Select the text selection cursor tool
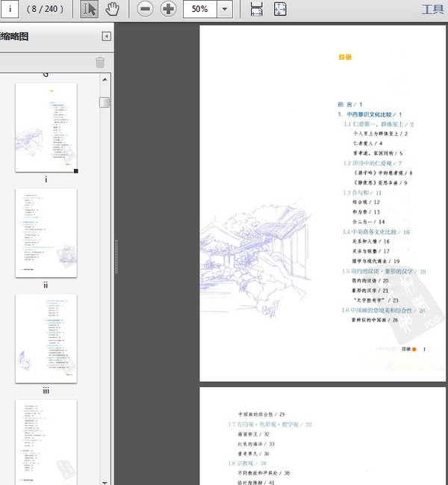The image size is (448, 485). (89, 9)
